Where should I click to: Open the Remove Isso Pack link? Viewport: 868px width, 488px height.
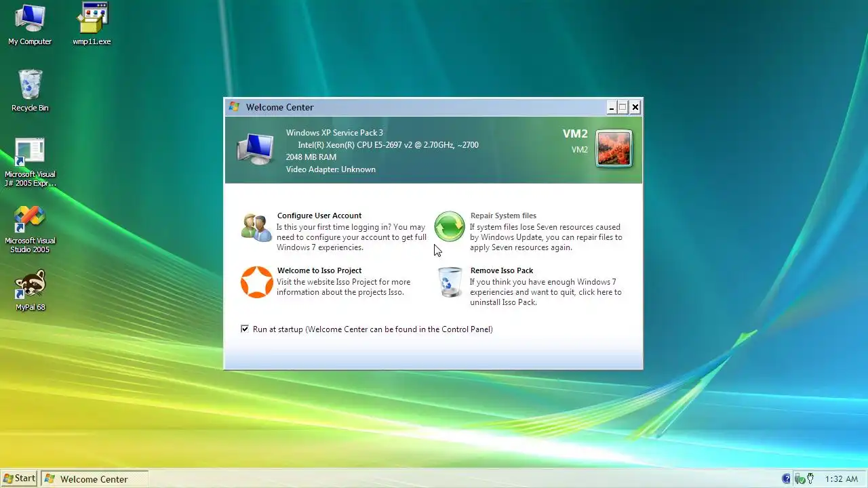pos(502,270)
